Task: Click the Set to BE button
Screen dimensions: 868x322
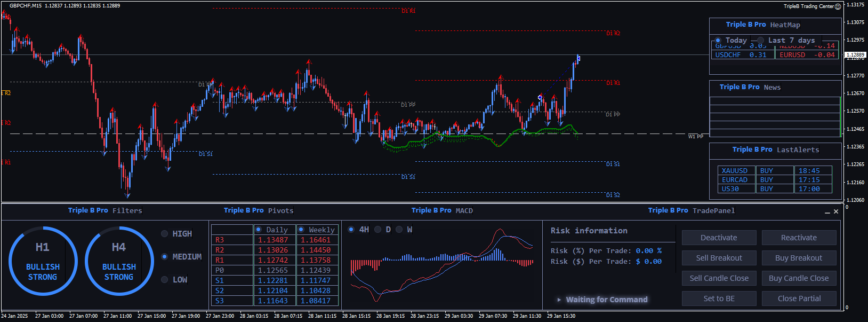Action: pos(719,299)
